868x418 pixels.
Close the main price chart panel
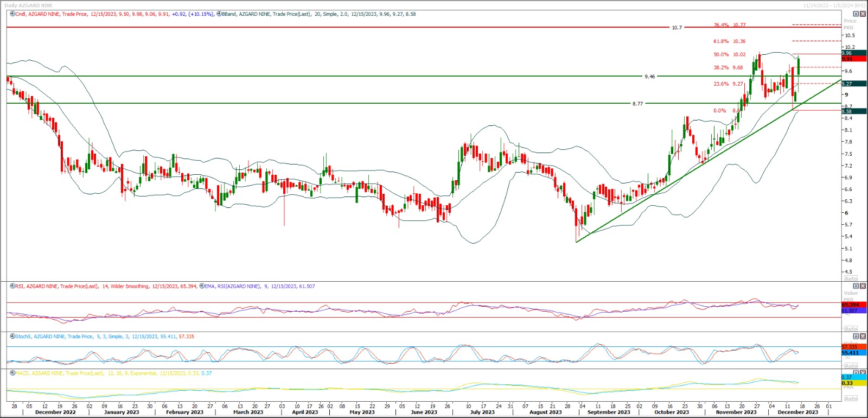pyautogui.click(x=863, y=14)
